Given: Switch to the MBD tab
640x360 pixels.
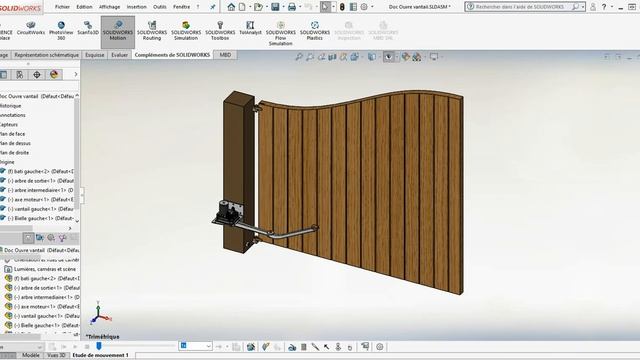Looking at the screenshot, I should pos(225,55).
